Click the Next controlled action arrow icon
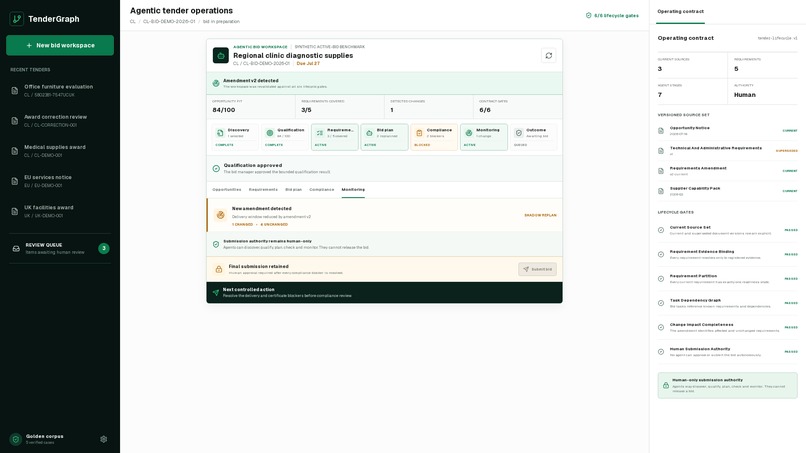The width and height of the screenshot is (806, 453). point(216,292)
